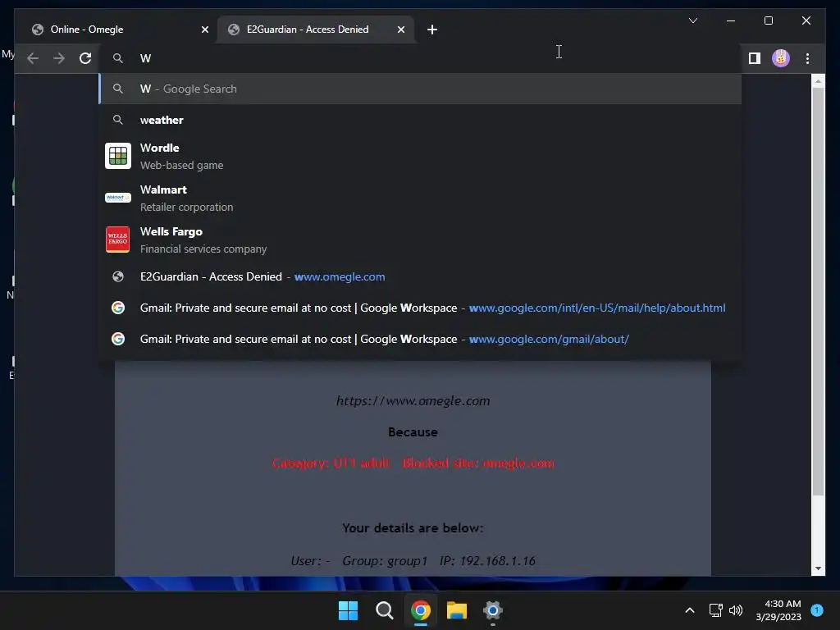This screenshot has height=630, width=840.
Task: Open the notification badge in taskbar
Action: (x=817, y=609)
